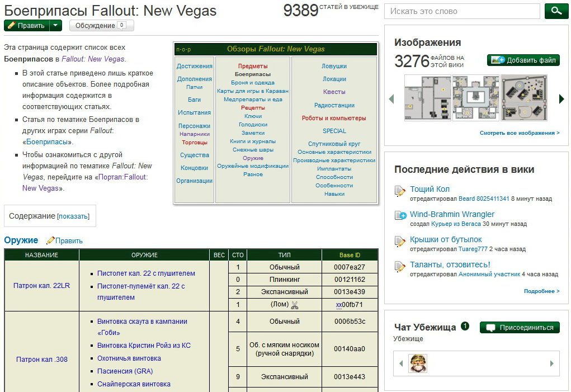Click the Присоединиться chat button
Viewport: 571px width, 392px height.
[x=520, y=328]
